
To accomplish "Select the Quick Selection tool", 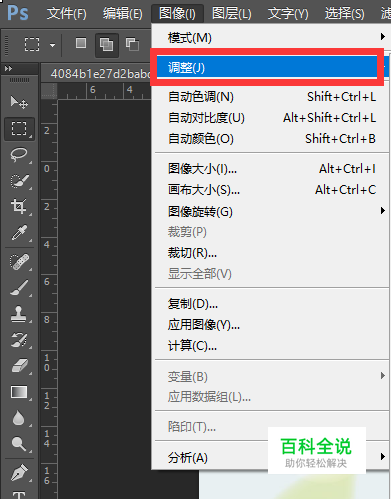I will pos(19,181).
